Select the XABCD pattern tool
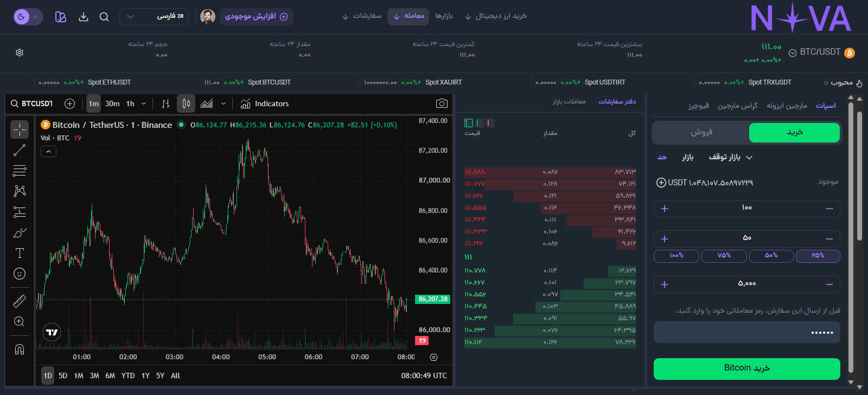 (20, 191)
